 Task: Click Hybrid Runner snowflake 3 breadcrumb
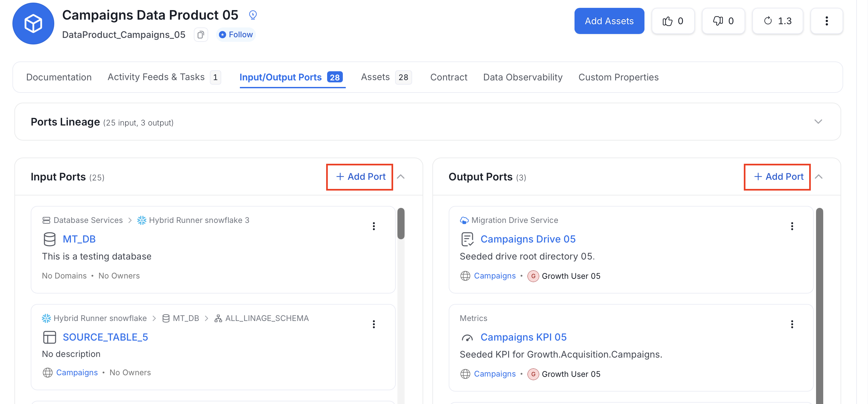coord(199,220)
